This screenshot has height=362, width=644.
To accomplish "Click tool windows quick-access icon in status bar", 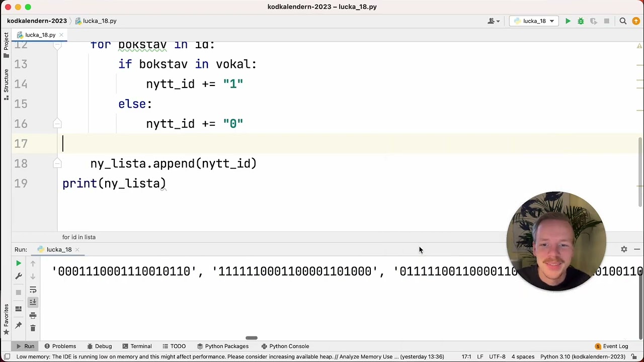I will (7, 356).
